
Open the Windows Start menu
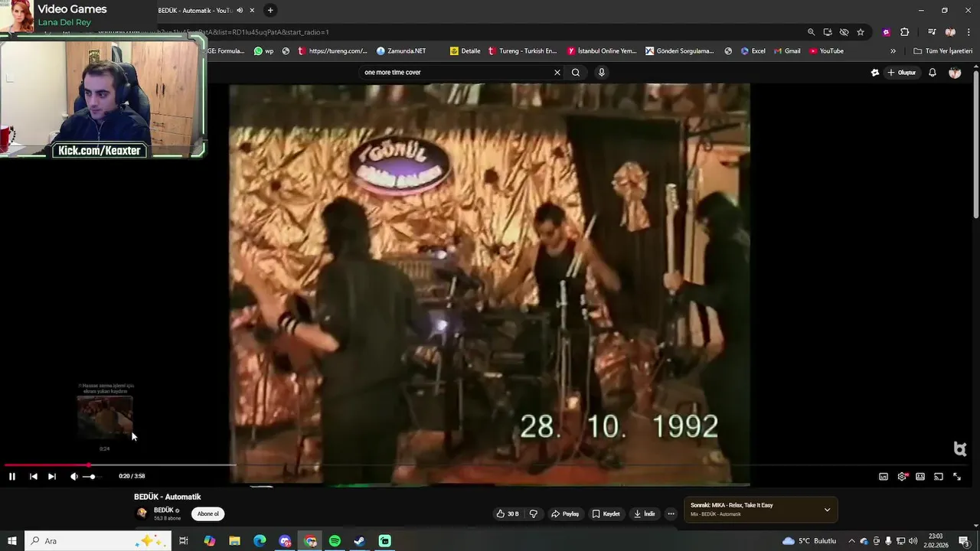[x=11, y=541]
